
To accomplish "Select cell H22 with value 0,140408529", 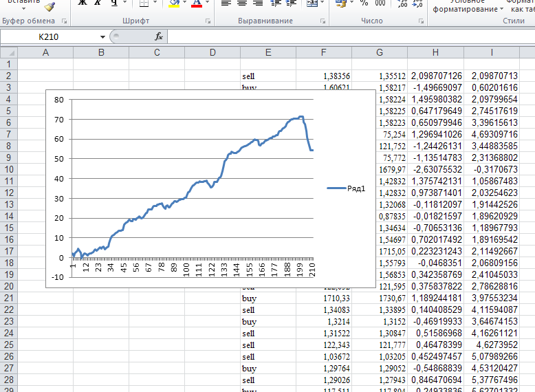I will point(435,309).
